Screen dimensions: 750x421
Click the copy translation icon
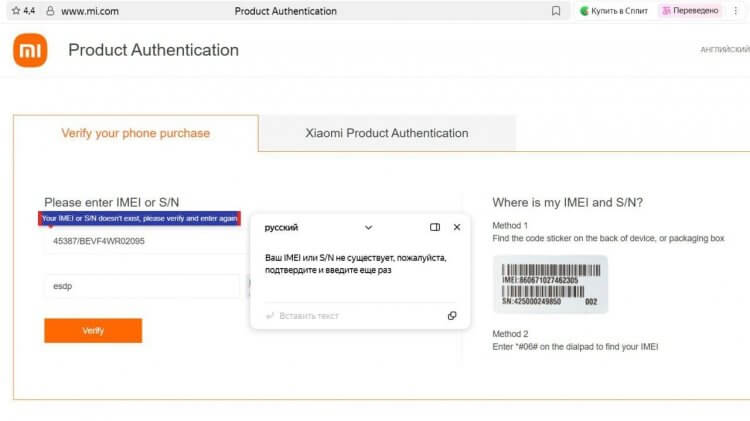(x=452, y=316)
